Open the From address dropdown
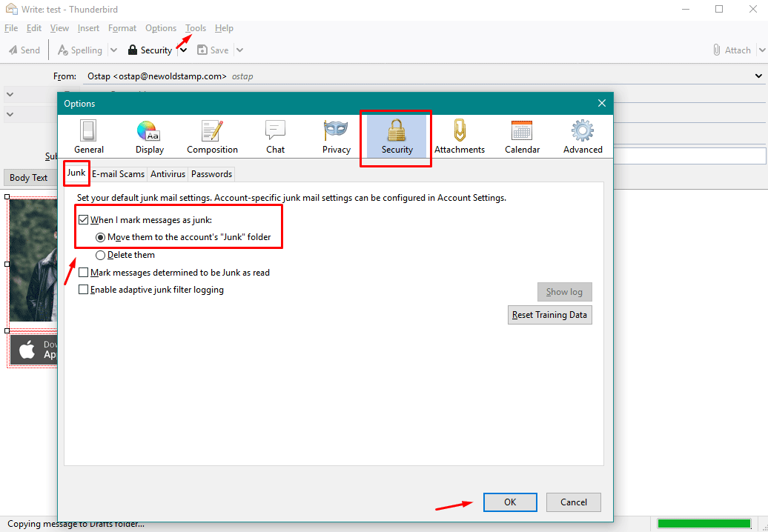The height and width of the screenshot is (532, 768). click(758, 76)
